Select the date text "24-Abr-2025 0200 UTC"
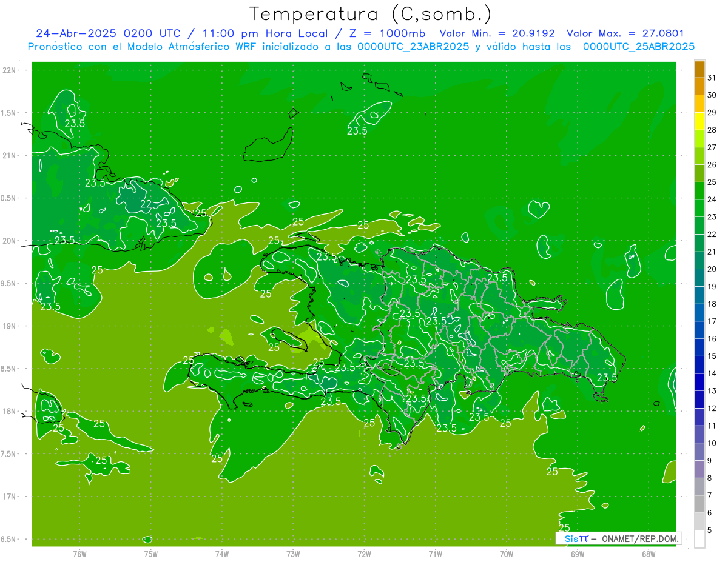Screen dimensions: 728x562 [x=107, y=33]
